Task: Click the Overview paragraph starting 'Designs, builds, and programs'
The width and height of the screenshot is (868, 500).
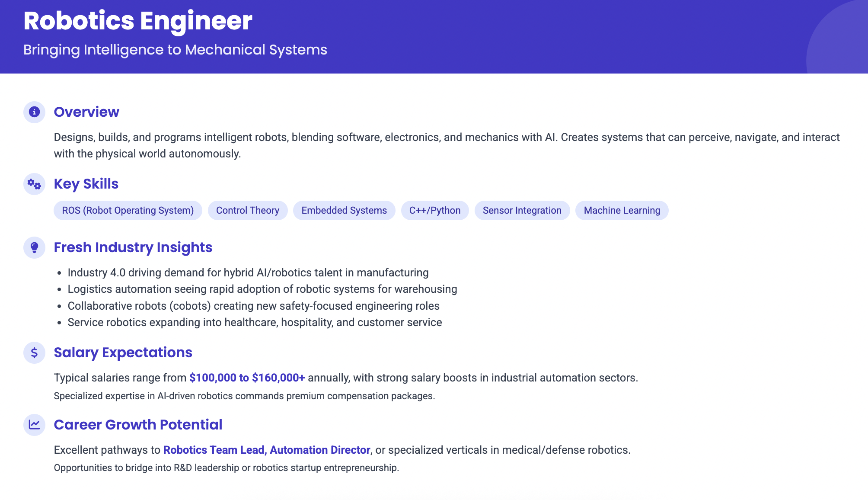Action: coord(447,145)
